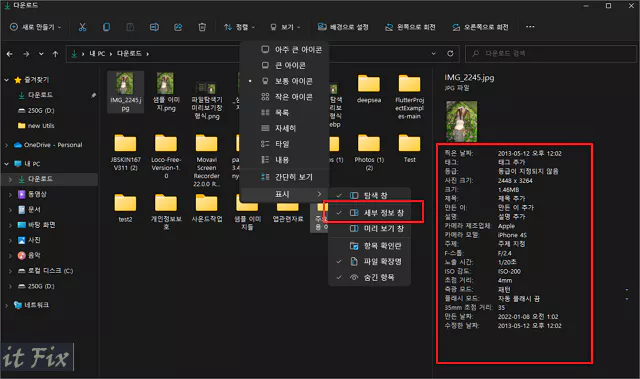Select 자세히 details view option
Viewport: 640px width, 379px height.
[x=284, y=128]
